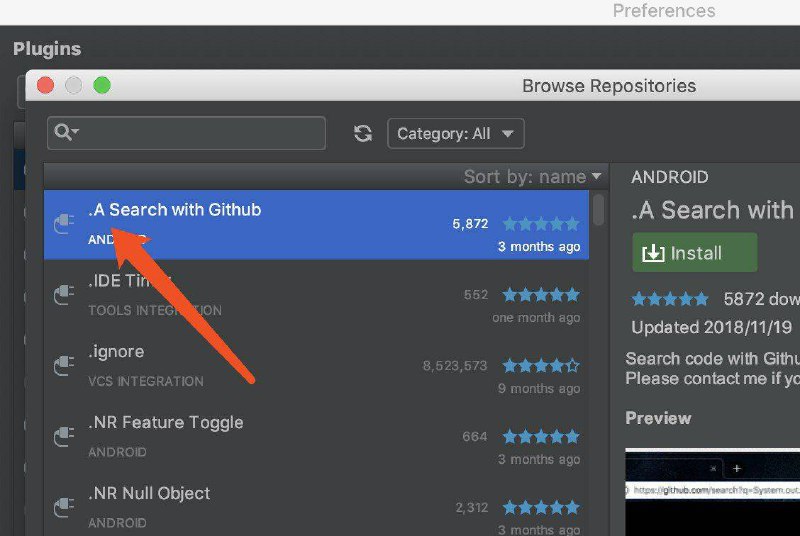Click plugin icon beside .A Search with Github
The height and width of the screenshot is (536, 800).
click(x=64, y=224)
